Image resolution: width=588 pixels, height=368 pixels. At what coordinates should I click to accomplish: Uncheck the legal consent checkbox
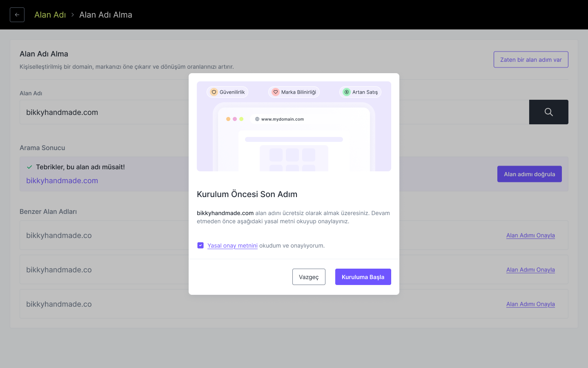200,245
